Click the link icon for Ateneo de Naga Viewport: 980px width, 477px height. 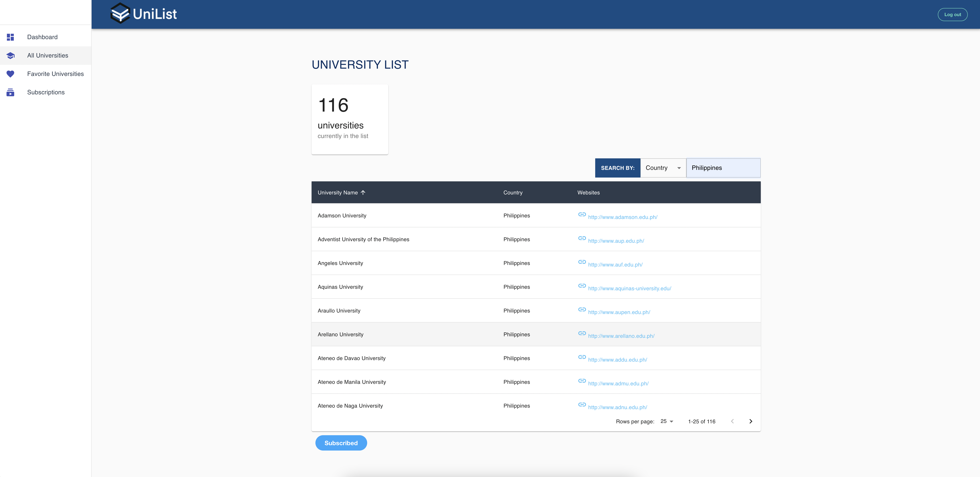pos(582,405)
